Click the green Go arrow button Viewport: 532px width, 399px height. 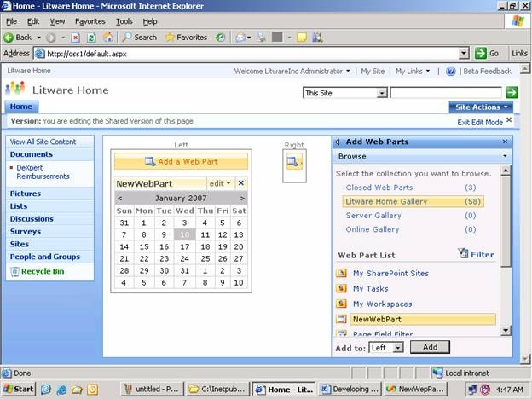481,53
